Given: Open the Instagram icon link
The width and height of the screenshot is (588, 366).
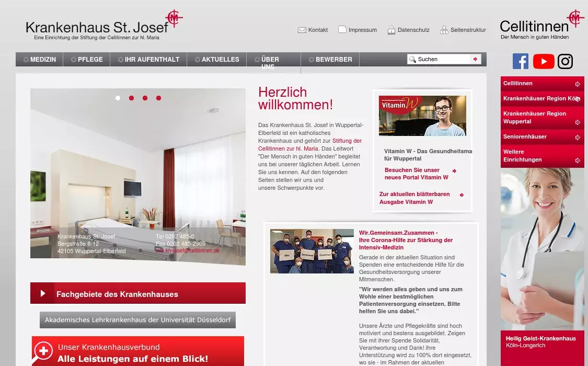Looking at the screenshot, I should pos(565,61).
